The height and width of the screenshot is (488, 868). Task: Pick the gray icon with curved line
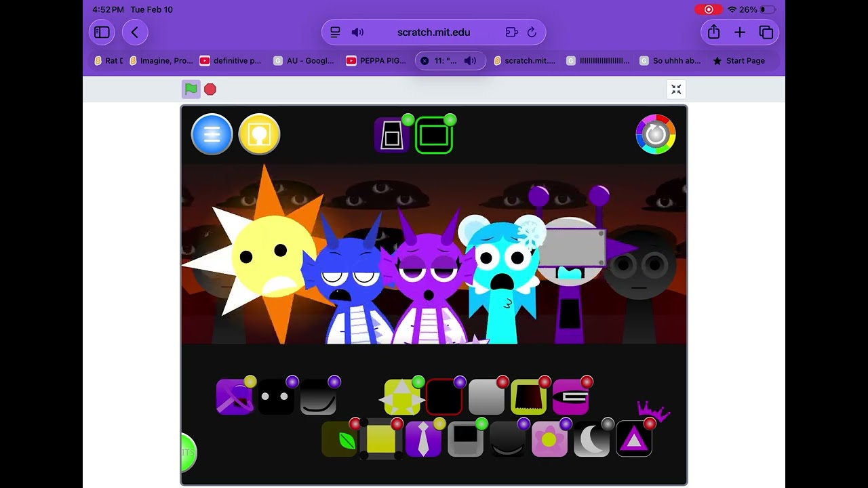pyautogui.click(x=318, y=396)
